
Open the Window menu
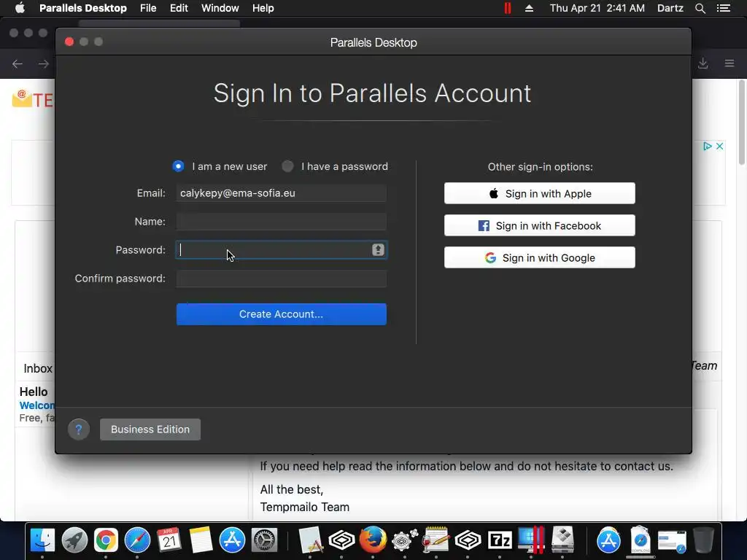(220, 8)
